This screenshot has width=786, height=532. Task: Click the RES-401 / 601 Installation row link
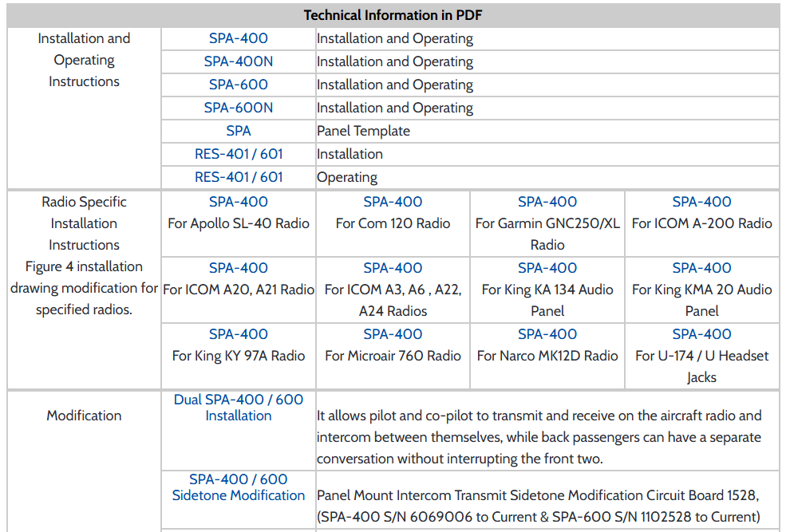point(238,154)
